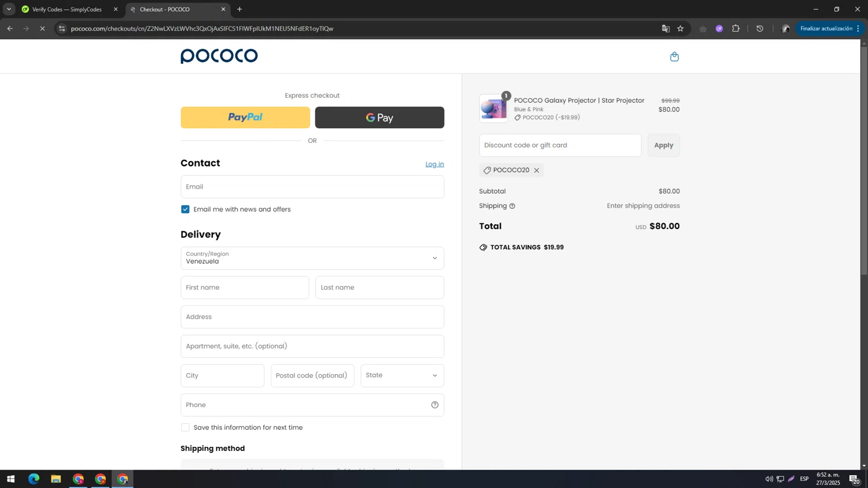Click the purple extension icon in toolbar
The width and height of the screenshot is (868, 488).
click(x=719, y=28)
